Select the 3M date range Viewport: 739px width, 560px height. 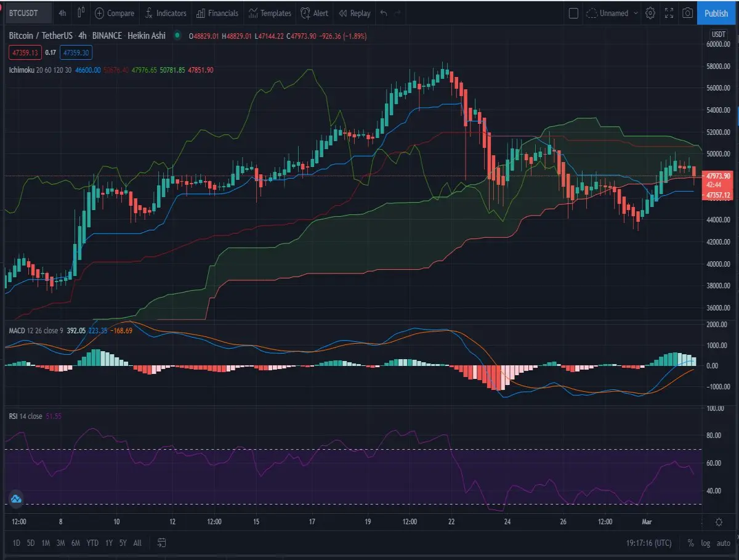60,543
